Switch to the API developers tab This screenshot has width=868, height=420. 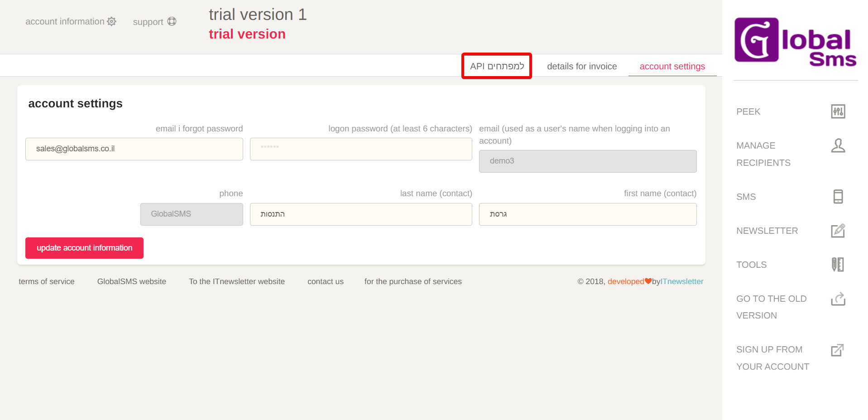pyautogui.click(x=497, y=66)
